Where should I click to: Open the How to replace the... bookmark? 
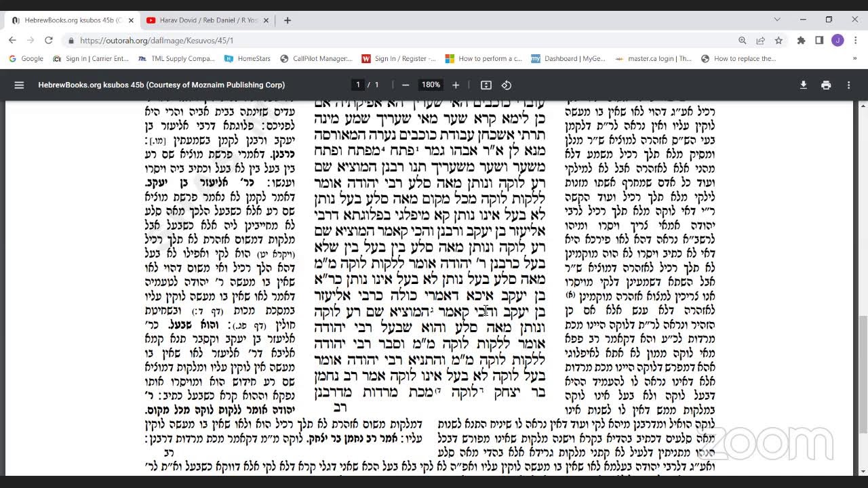738,59
